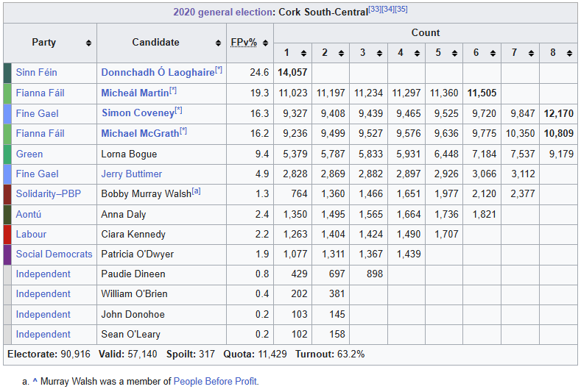The height and width of the screenshot is (392, 581).
Task: Open Fine Gael link in Simon Coveney row
Action: pyautogui.click(x=37, y=114)
